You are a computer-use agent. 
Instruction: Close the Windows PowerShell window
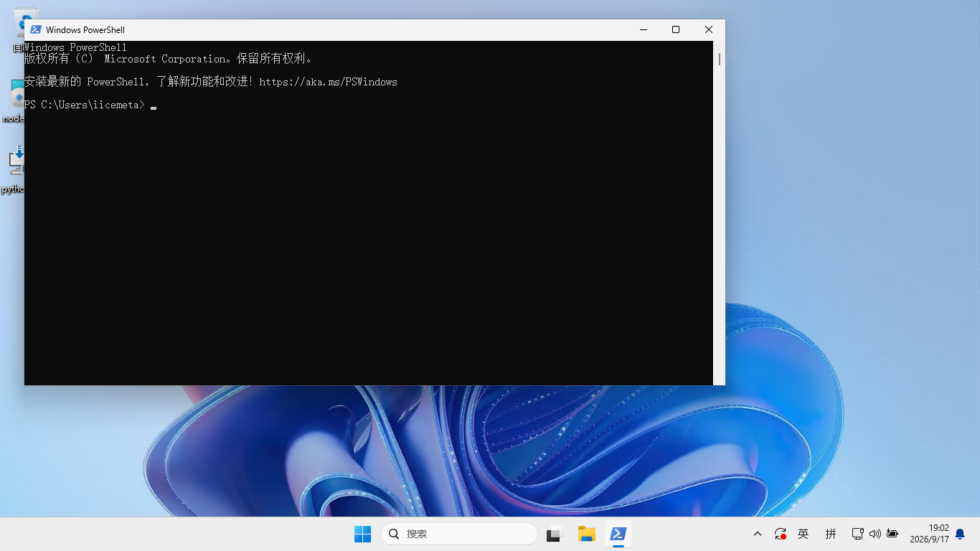coord(709,29)
